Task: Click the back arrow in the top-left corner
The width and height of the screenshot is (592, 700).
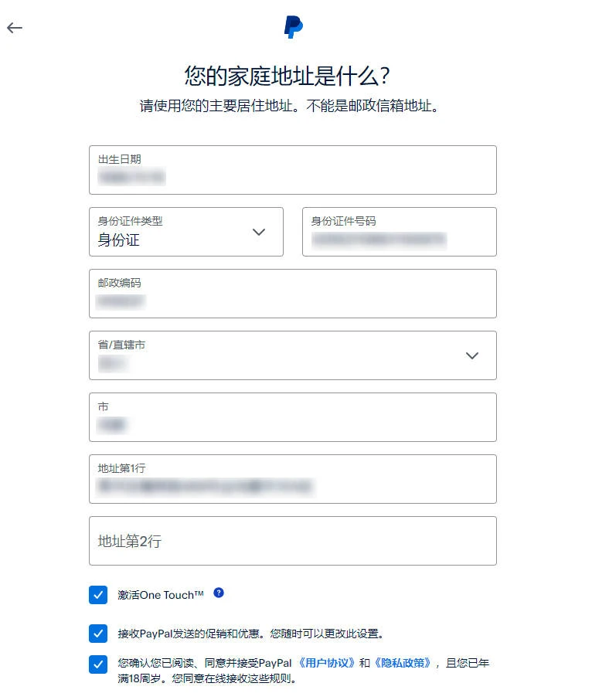Action: tap(14, 28)
